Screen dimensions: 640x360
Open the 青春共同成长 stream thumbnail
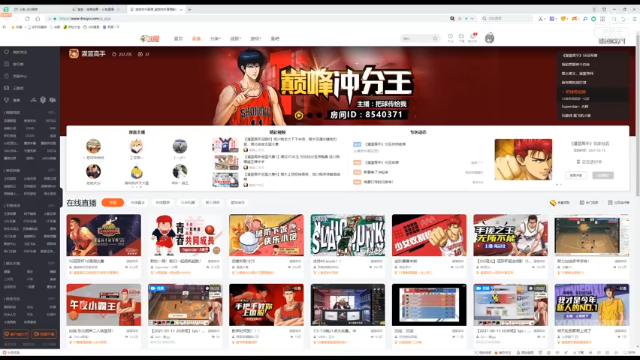(185, 236)
